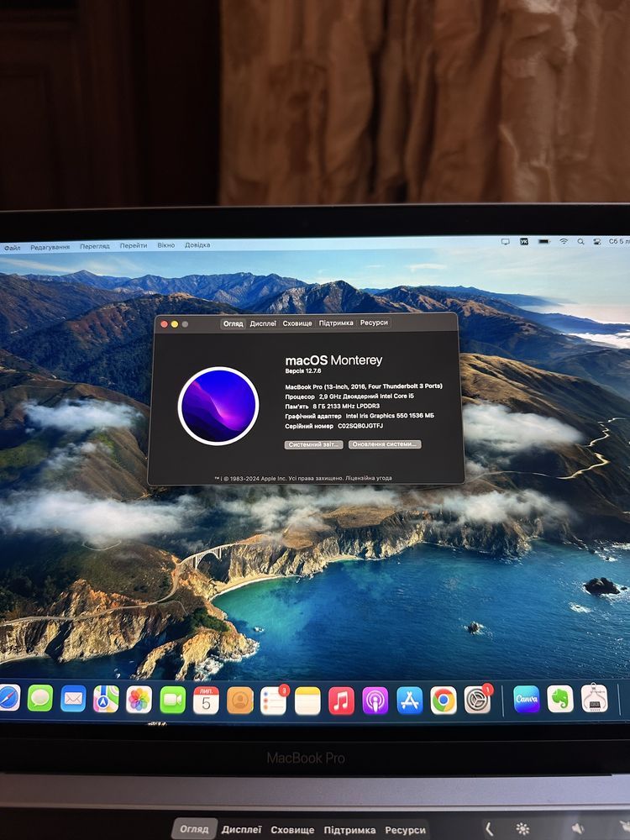630x840 pixels.
Task: Minimize the About This Mac window
Action: 175,324
